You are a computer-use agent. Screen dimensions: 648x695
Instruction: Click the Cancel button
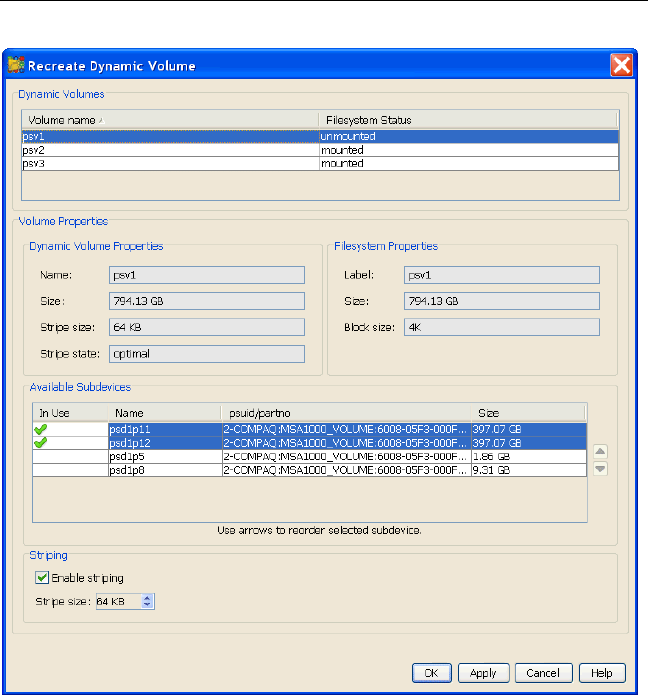pos(544,673)
